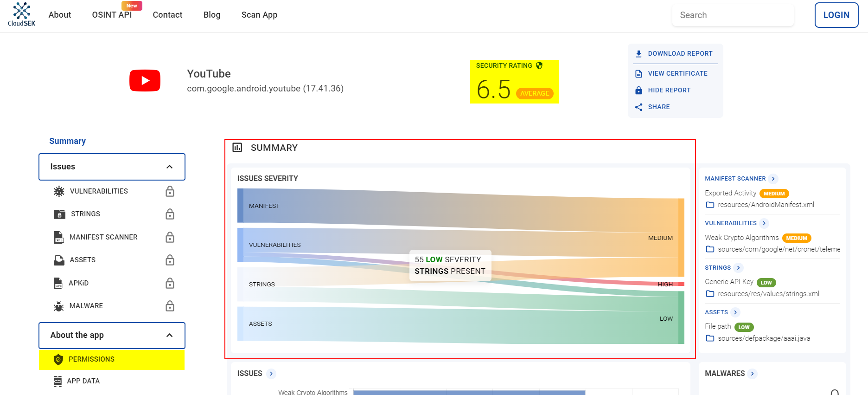Click the LOGIN button
The width and height of the screenshot is (868, 395).
click(836, 15)
